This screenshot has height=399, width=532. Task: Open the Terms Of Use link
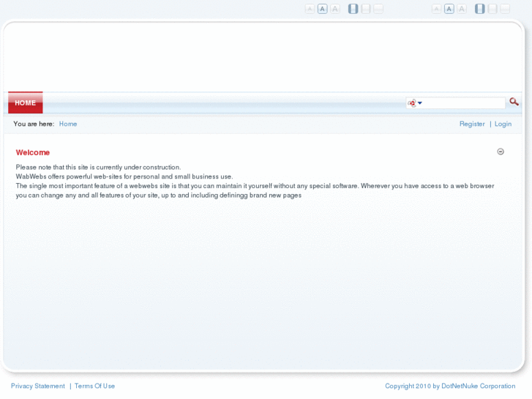tap(94, 386)
